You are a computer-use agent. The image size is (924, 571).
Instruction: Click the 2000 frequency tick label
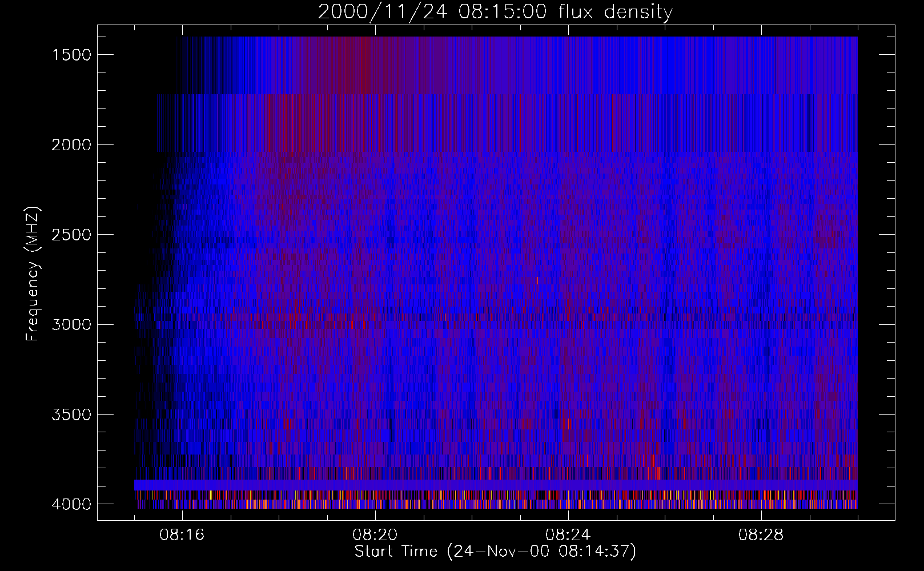71,145
